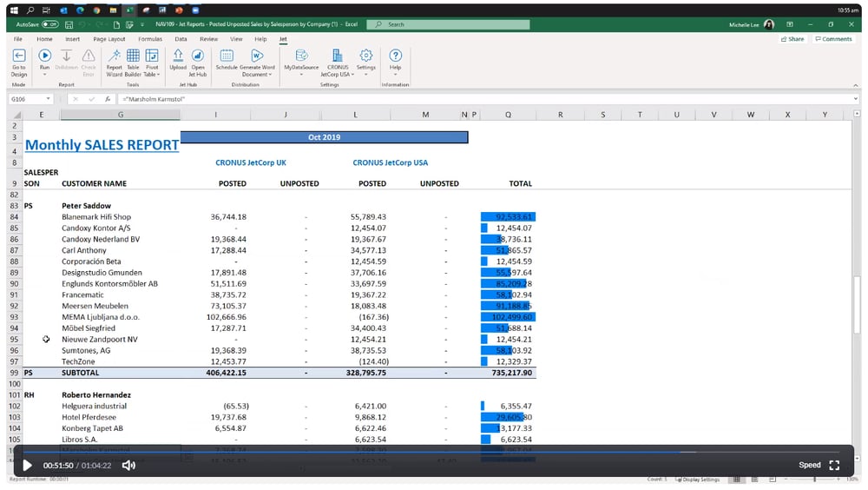This screenshot has width=868, height=490.
Task: Open the File menu tab
Action: (18, 39)
